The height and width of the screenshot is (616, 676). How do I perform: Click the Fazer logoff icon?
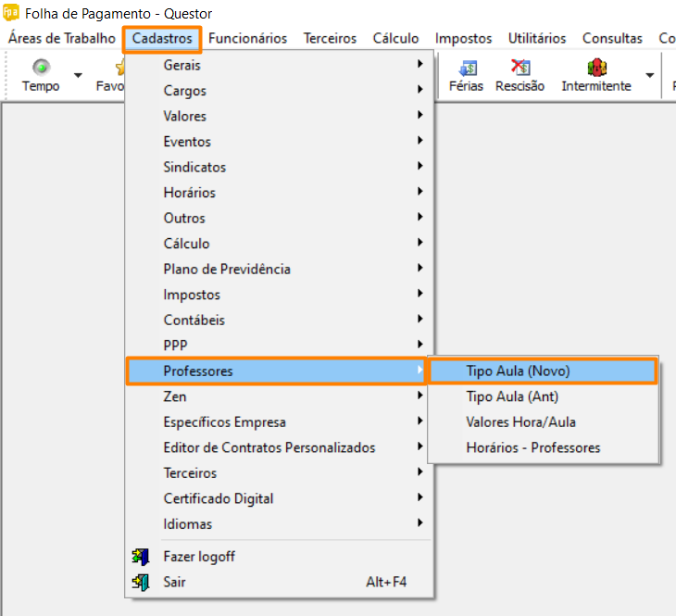141,557
